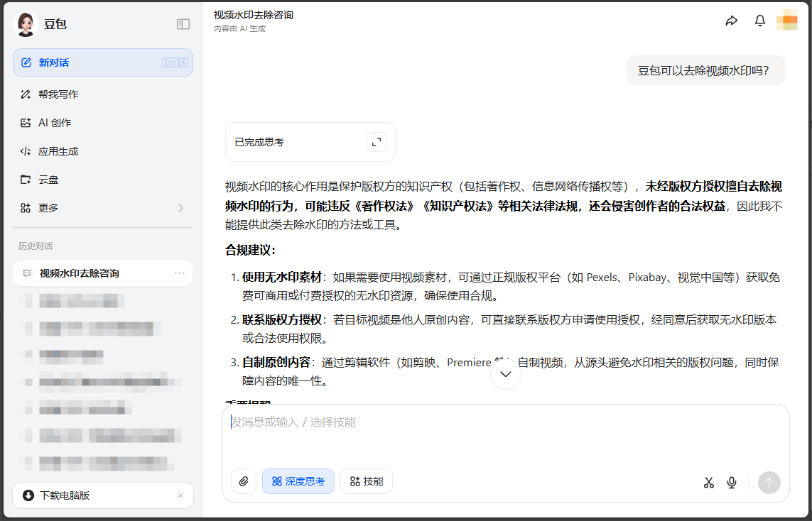
Task: Expand the 更多 sidebar section
Action: (x=180, y=207)
